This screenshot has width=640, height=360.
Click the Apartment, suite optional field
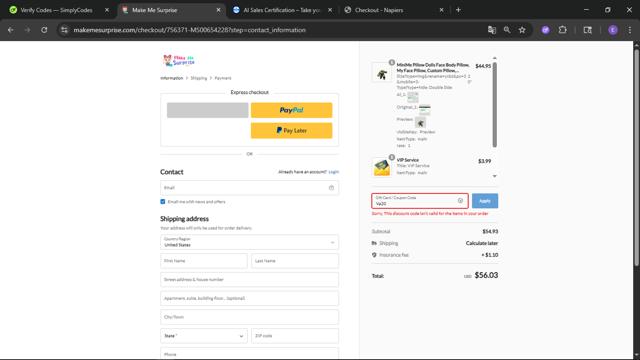click(249, 298)
